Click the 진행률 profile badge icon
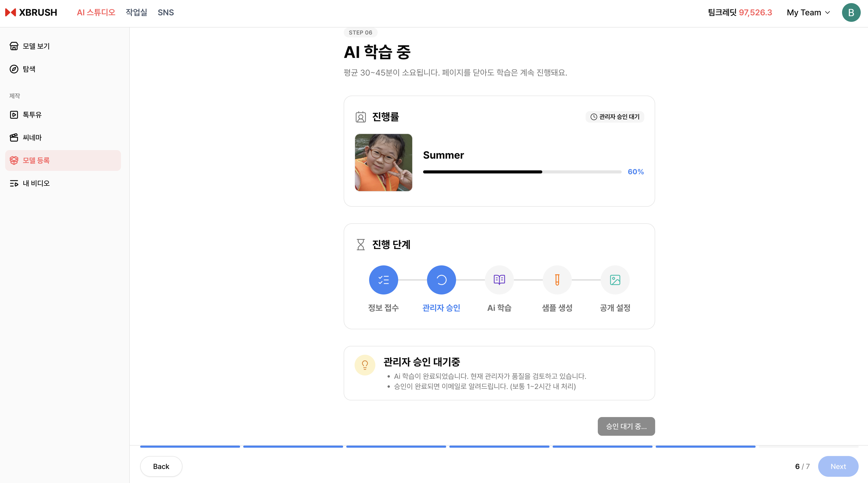 361,117
